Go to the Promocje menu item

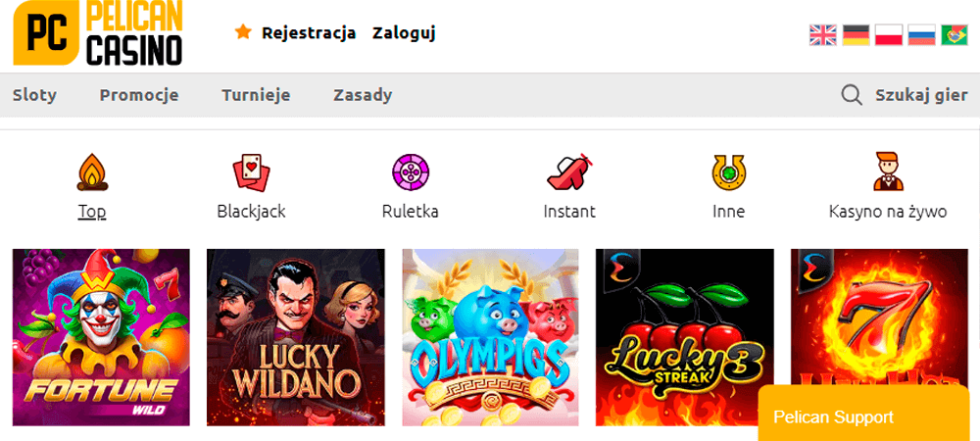[139, 95]
